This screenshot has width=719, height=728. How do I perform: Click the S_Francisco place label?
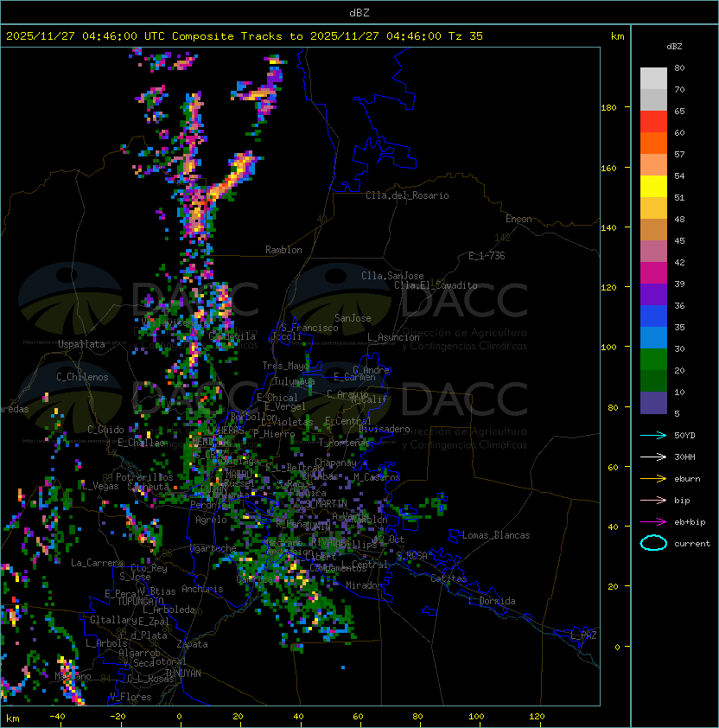[x=309, y=328]
